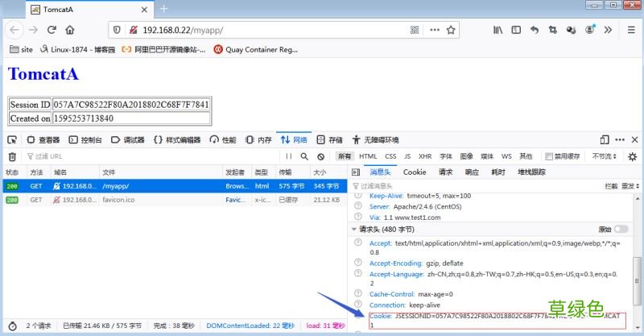Filter requests by WS
This screenshot has height=336, width=644.
pos(506,156)
